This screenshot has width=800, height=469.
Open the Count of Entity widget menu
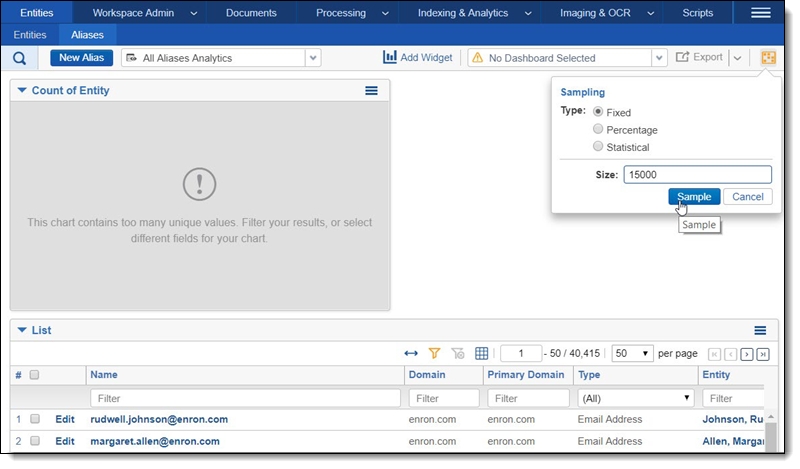click(371, 91)
